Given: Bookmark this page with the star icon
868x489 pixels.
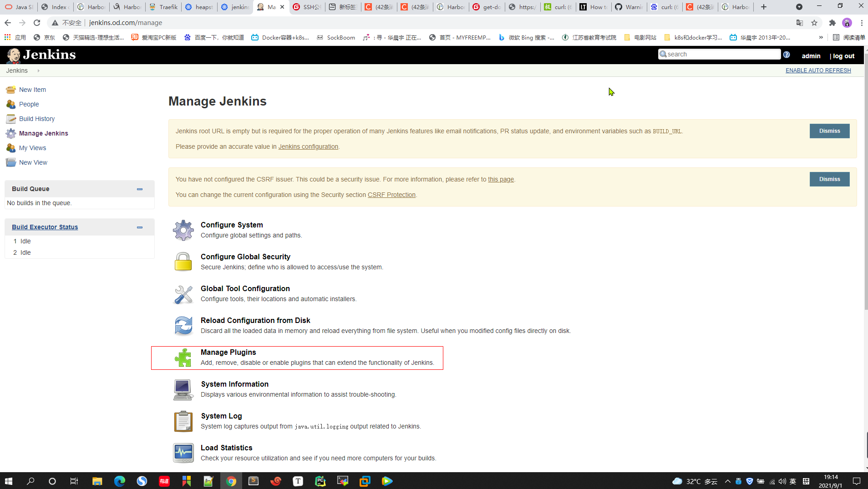Looking at the screenshot, I should [814, 23].
